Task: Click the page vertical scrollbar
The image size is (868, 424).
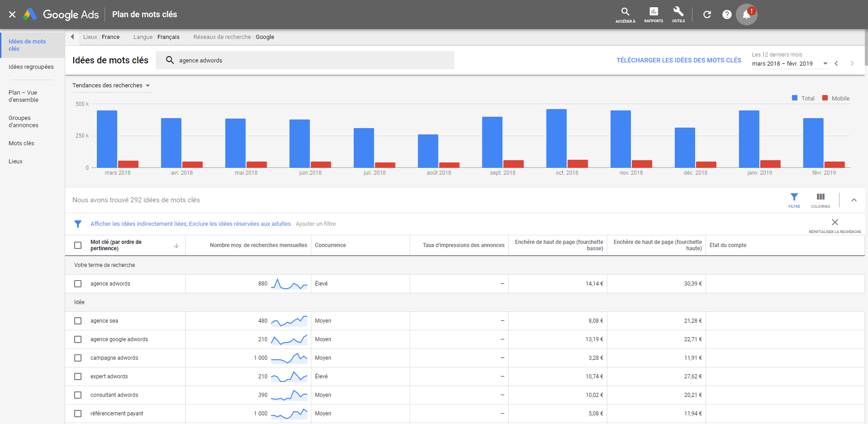Action: tap(866, 48)
